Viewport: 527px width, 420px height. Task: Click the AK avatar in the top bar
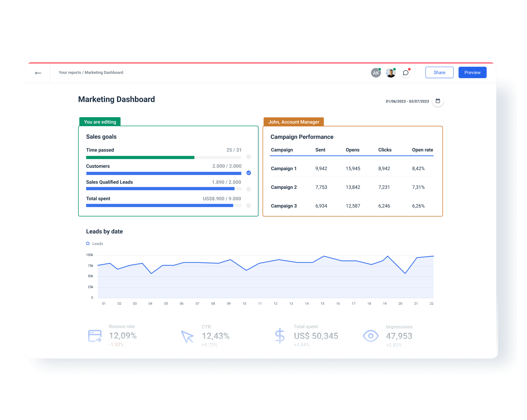[376, 73]
